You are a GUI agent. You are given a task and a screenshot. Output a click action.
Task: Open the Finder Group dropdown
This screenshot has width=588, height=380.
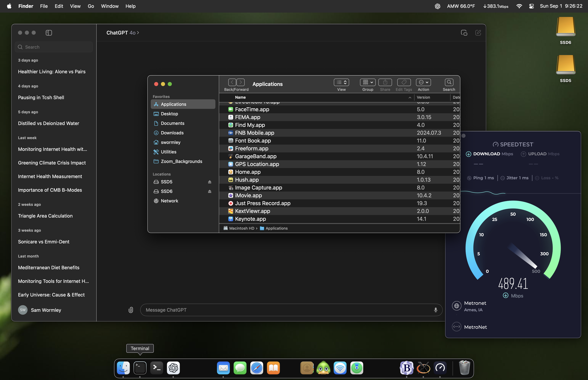coord(368,82)
